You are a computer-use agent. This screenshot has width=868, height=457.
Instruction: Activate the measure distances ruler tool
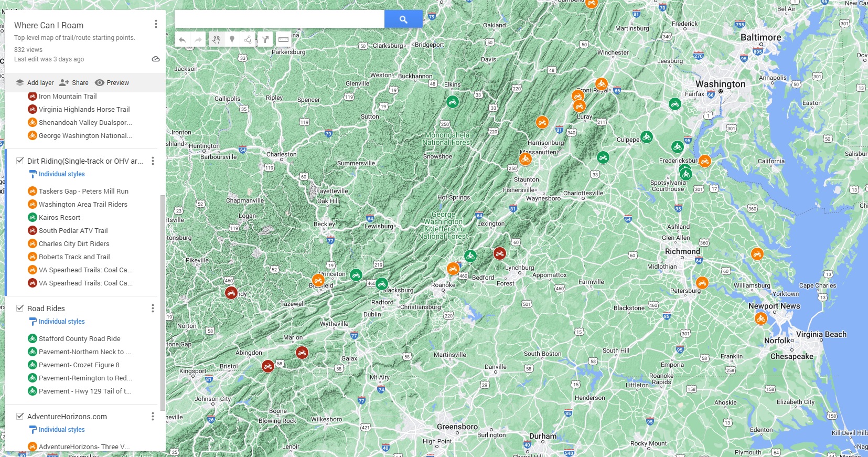coord(283,39)
